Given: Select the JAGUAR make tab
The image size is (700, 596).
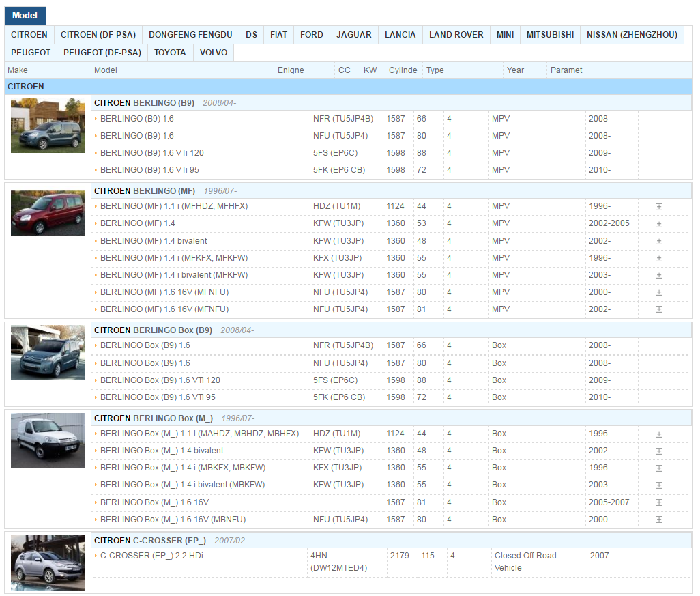Looking at the screenshot, I should [x=354, y=35].
